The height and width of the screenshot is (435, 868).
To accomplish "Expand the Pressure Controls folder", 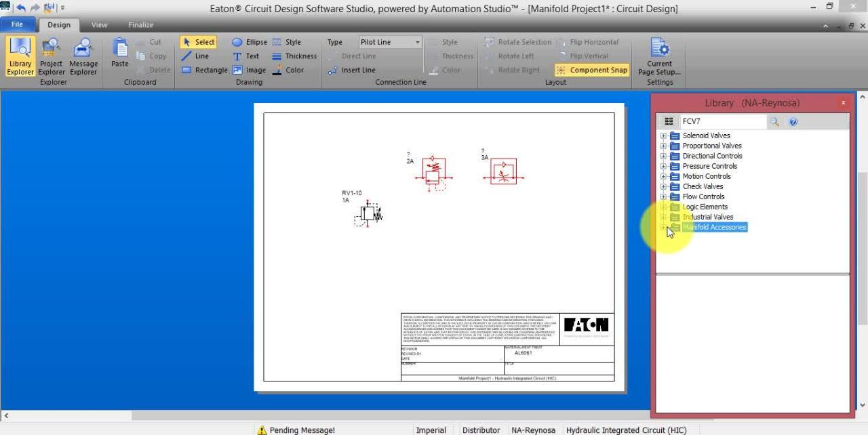I will (663, 166).
